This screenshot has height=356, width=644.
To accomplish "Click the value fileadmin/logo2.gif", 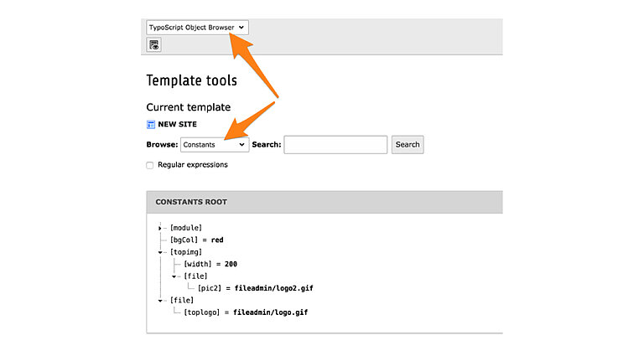I will pyautogui.click(x=274, y=288).
